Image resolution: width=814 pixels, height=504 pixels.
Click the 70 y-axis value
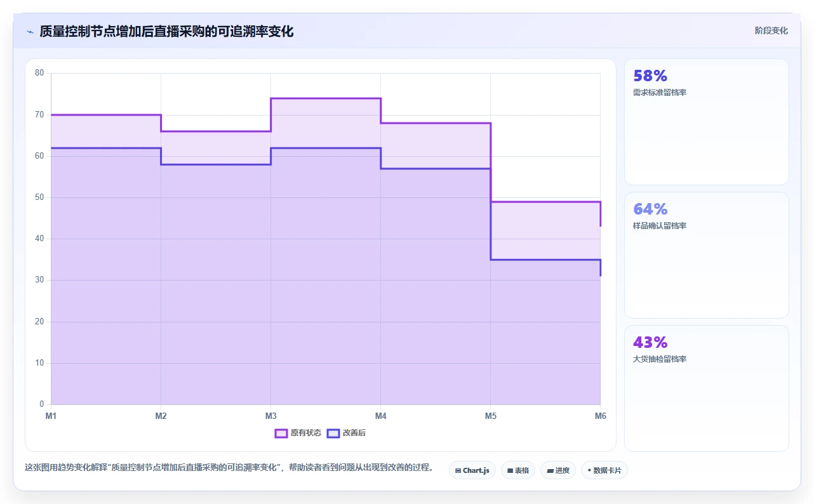(39, 115)
